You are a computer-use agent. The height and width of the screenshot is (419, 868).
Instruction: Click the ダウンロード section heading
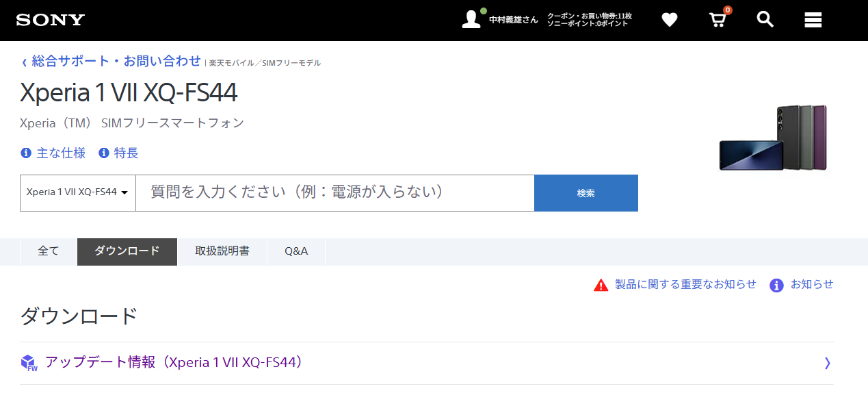pyautogui.click(x=79, y=316)
